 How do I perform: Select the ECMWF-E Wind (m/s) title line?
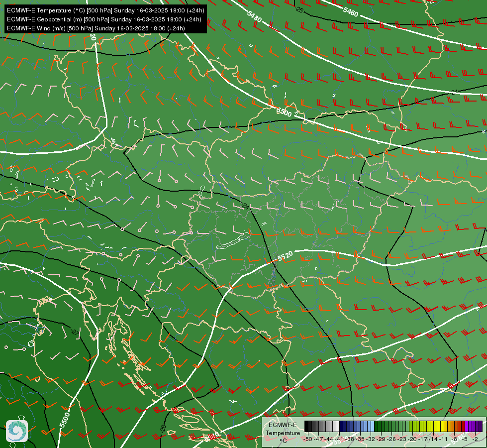96,28
